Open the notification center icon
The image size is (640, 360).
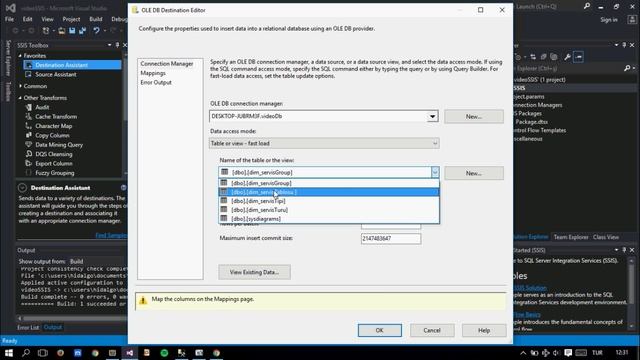click(x=568, y=353)
